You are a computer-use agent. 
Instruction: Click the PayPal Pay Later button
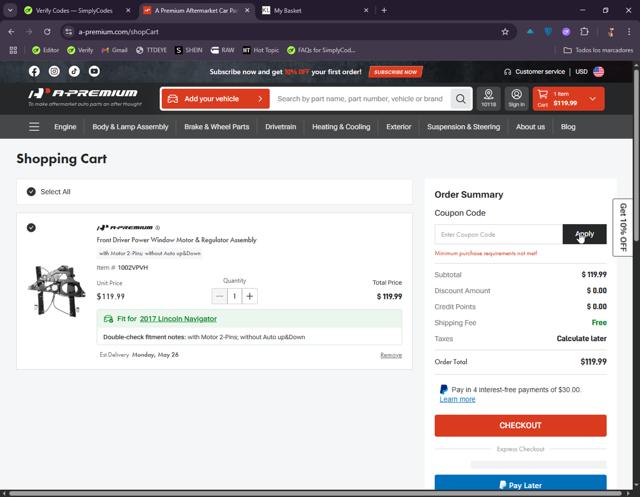[520, 484]
